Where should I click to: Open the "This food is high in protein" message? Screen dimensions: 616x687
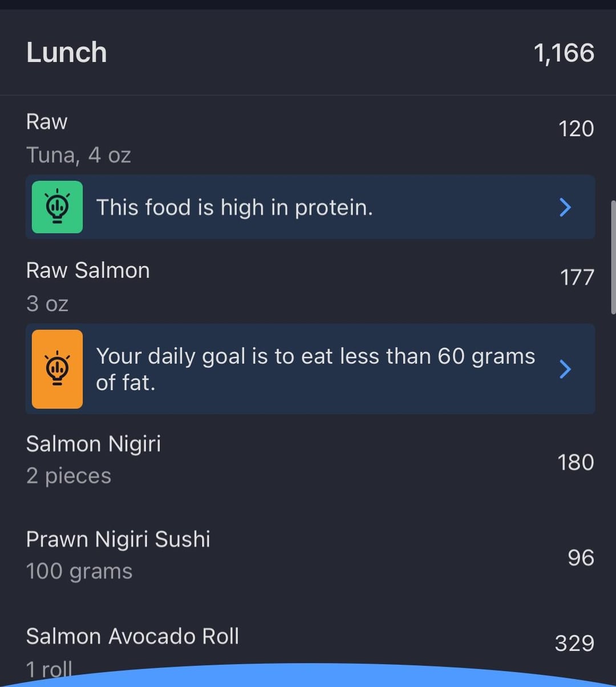coord(234,208)
